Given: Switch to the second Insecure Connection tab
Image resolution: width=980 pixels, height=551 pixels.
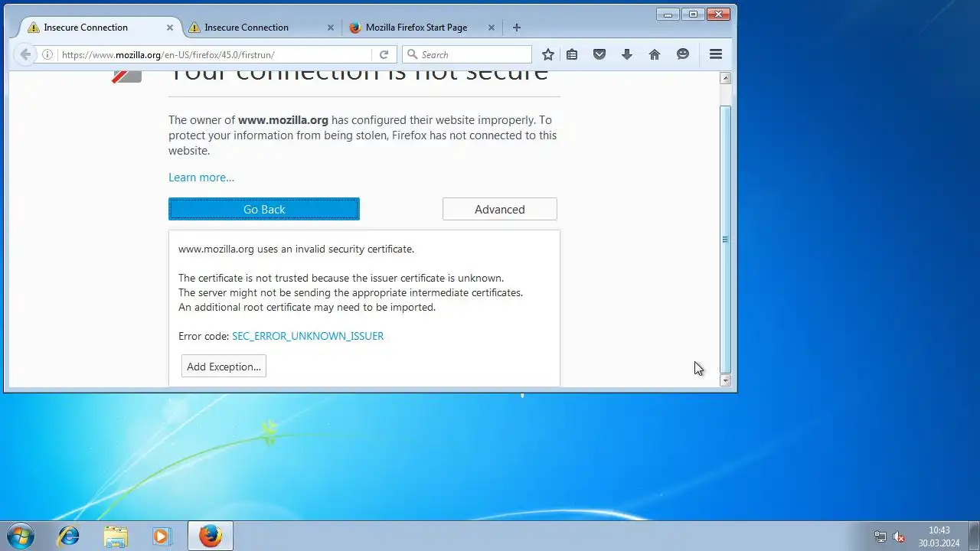Looking at the screenshot, I should point(261,27).
